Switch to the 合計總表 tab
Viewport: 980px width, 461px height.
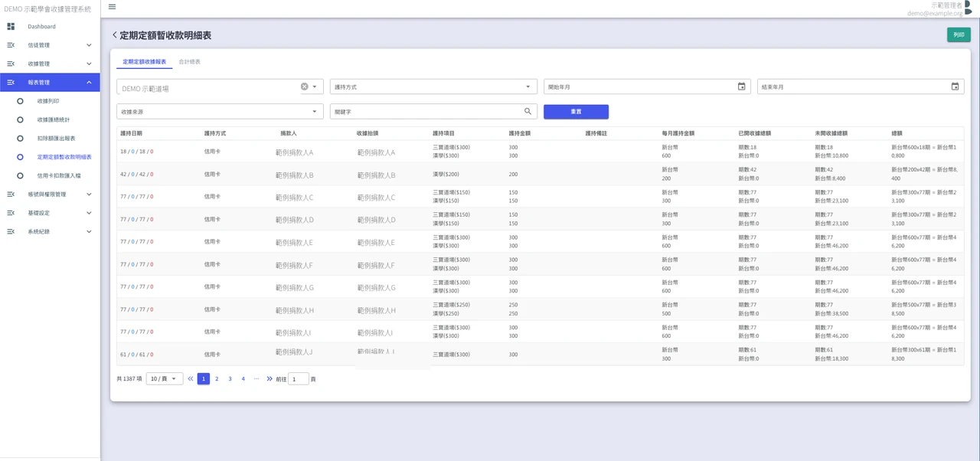pyautogui.click(x=190, y=62)
